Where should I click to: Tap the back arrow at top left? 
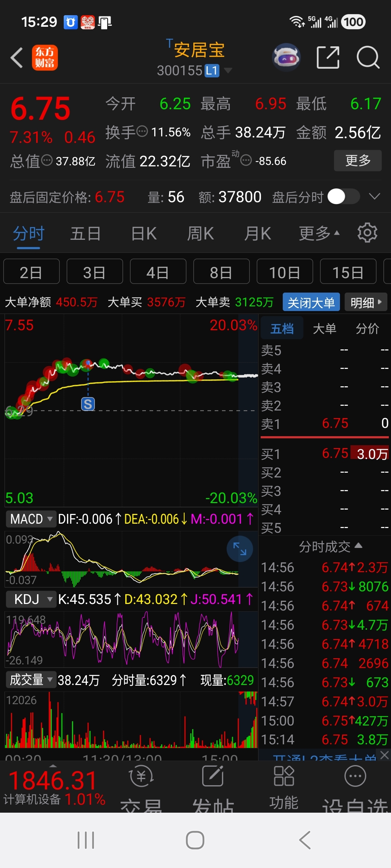tap(17, 58)
